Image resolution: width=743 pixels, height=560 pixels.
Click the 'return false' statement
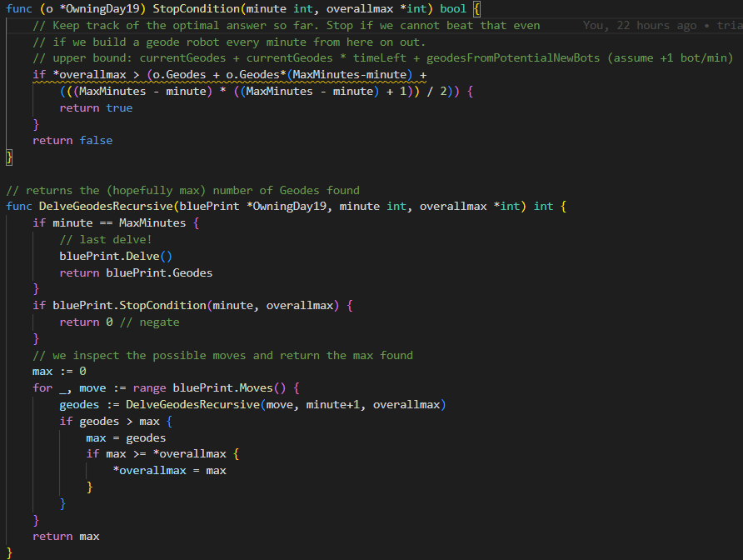(x=72, y=141)
